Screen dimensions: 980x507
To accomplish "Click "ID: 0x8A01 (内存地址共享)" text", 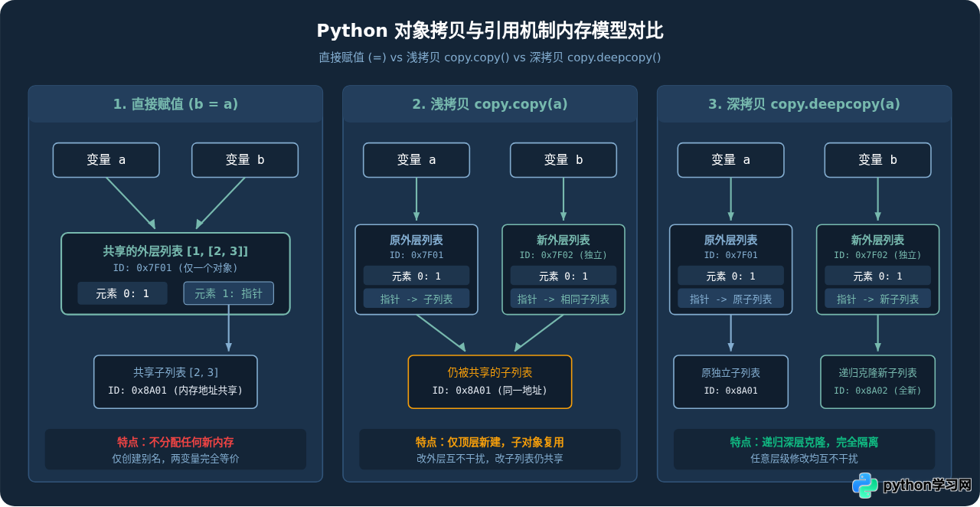I will pyautogui.click(x=175, y=391).
